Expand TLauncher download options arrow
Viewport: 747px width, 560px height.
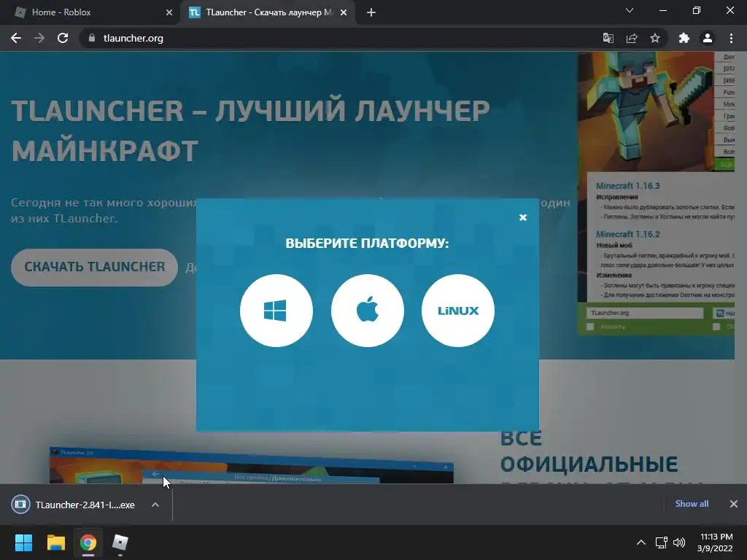point(155,505)
